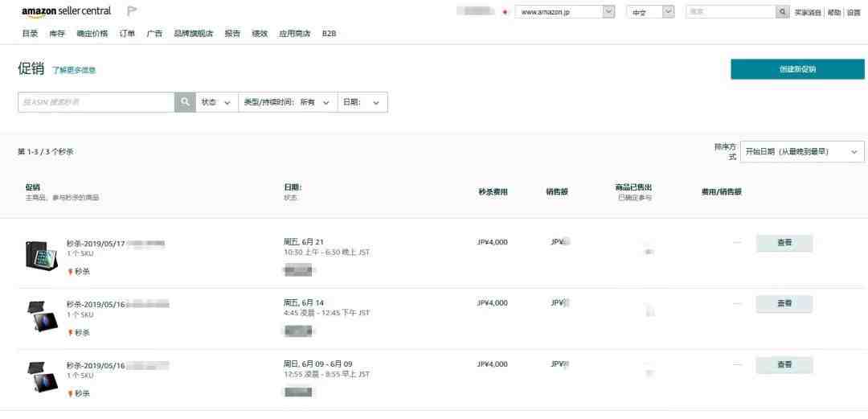The image size is (868, 419).
Task: Open the 排序方式 sort dropdown
Action: pyautogui.click(x=801, y=151)
